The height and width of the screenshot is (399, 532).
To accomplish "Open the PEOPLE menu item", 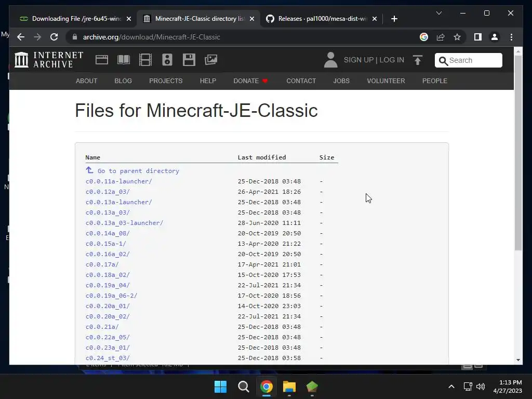I will click(x=435, y=81).
